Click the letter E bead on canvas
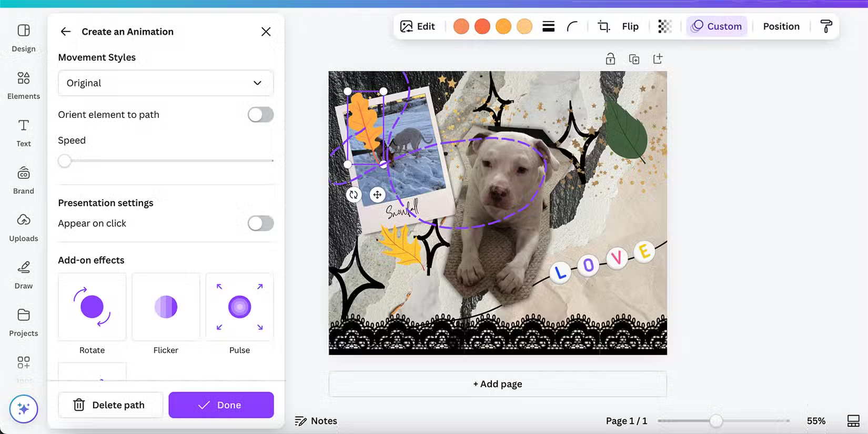Image resolution: width=868 pixels, height=434 pixels. point(644,251)
